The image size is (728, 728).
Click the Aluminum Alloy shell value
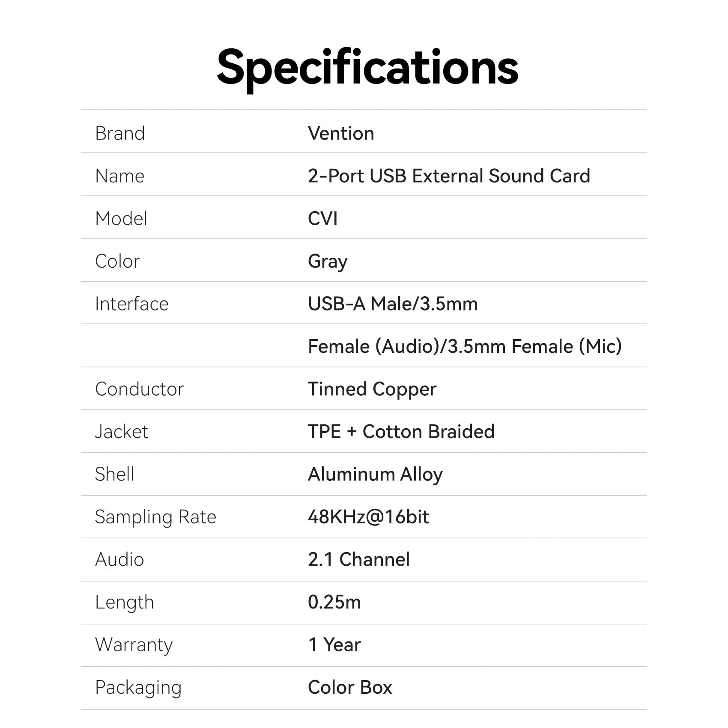(x=375, y=474)
